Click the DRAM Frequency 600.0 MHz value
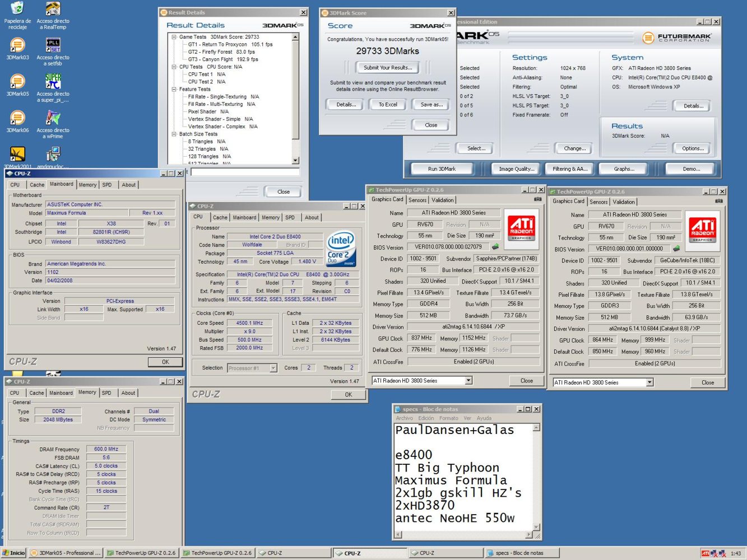 click(106, 449)
